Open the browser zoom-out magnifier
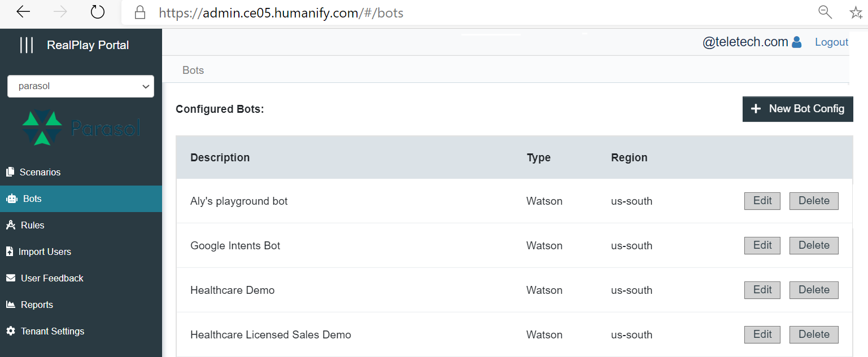868x357 pixels. 825,12
